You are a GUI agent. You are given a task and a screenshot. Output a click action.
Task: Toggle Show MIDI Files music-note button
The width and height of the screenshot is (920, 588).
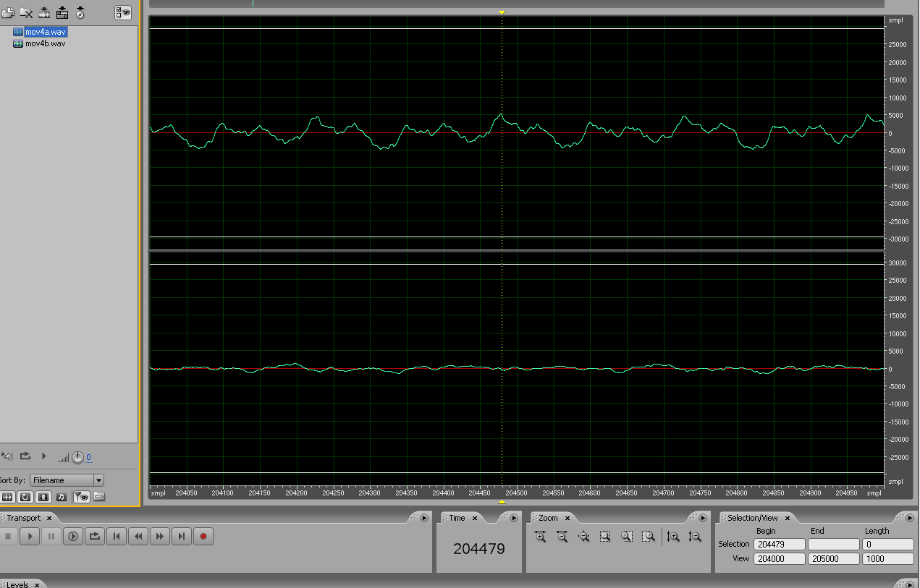coord(62,497)
